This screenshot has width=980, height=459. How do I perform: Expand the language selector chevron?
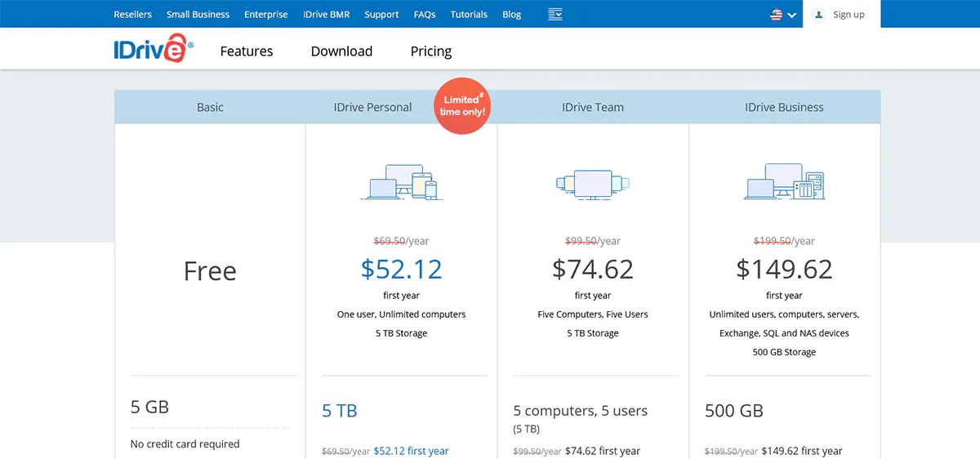[x=791, y=16]
